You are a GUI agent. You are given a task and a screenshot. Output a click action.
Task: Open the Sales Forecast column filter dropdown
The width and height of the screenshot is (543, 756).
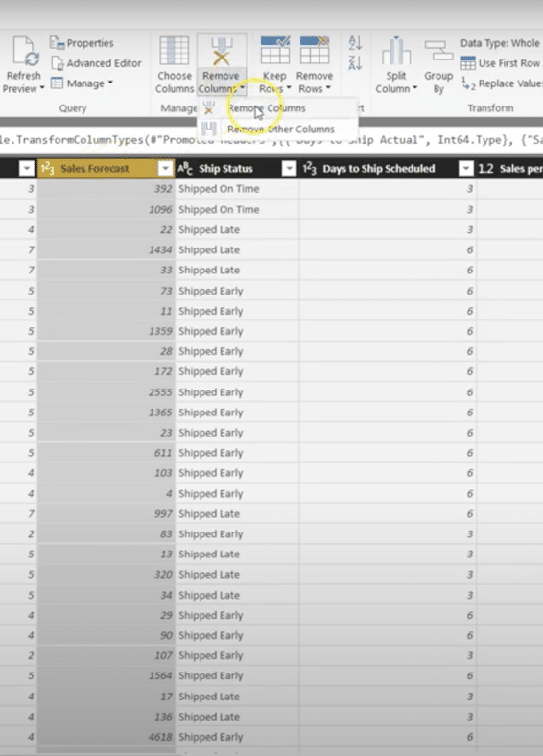coord(165,168)
